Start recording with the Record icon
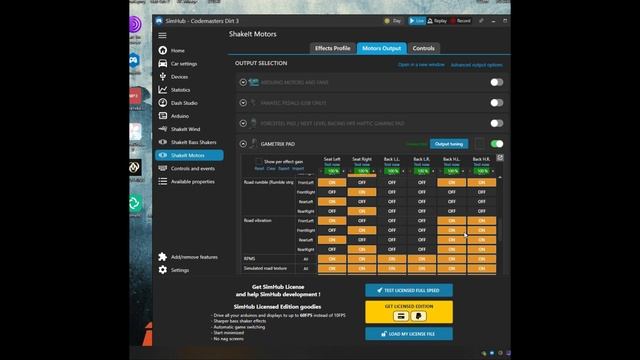Viewport: 640px width, 360px height. [x=453, y=21]
